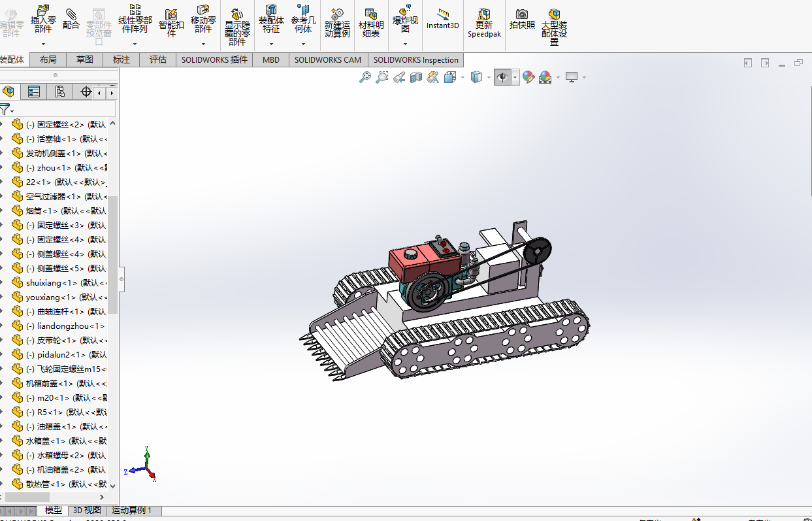Click Show Hidden Components (显示隐藏的零部件)
The height and width of the screenshot is (521, 812).
(x=237, y=26)
